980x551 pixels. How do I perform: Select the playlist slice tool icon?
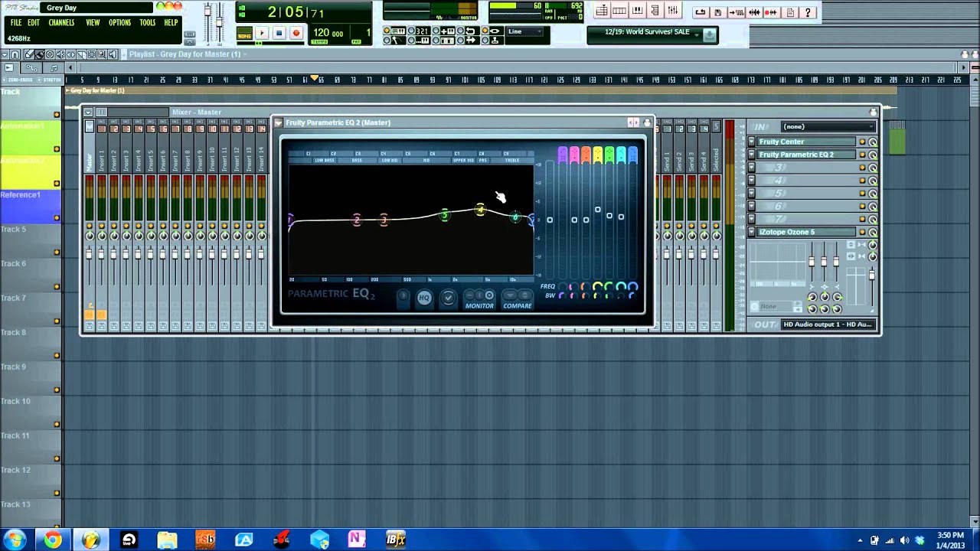click(81, 54)
